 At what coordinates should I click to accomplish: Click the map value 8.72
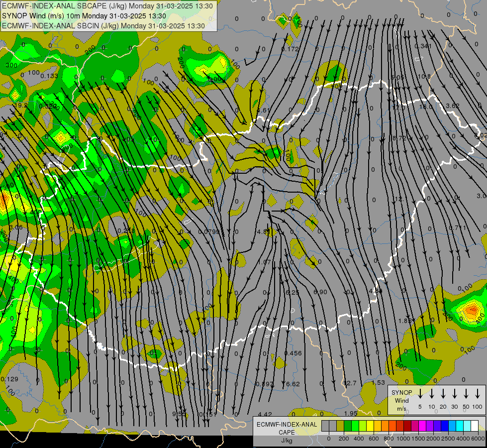tap(399, 138)
